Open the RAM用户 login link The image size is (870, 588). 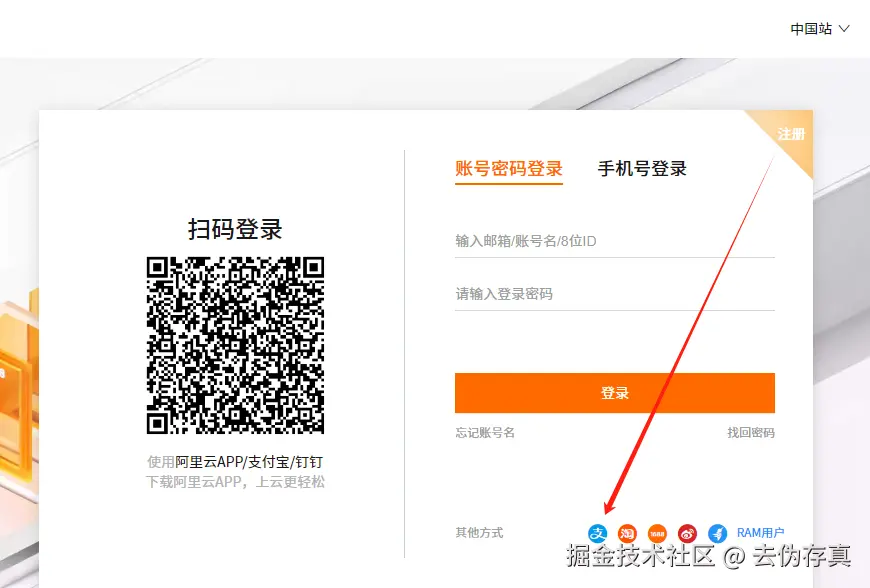point(760,533)
